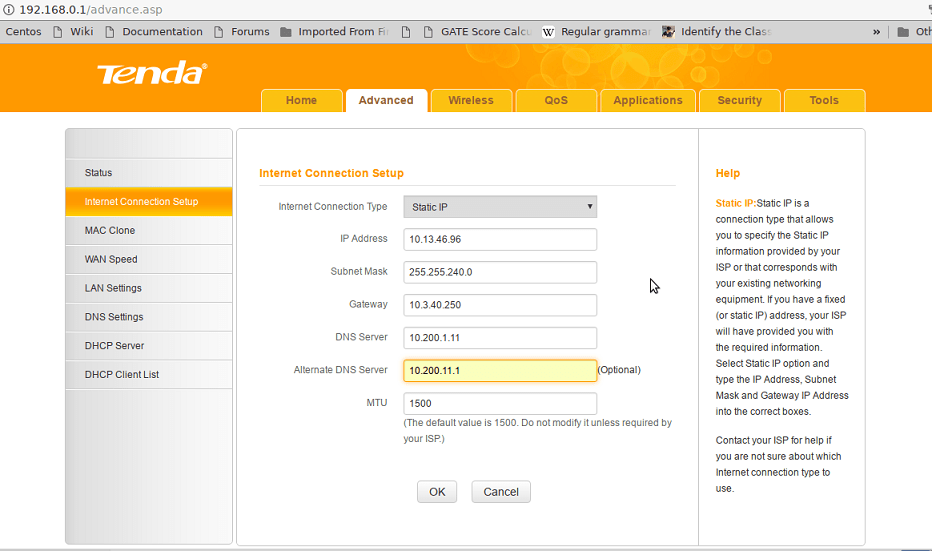Open the QoS tab
This screenshot has width=932, height=551.
click(x=556, y=100)
